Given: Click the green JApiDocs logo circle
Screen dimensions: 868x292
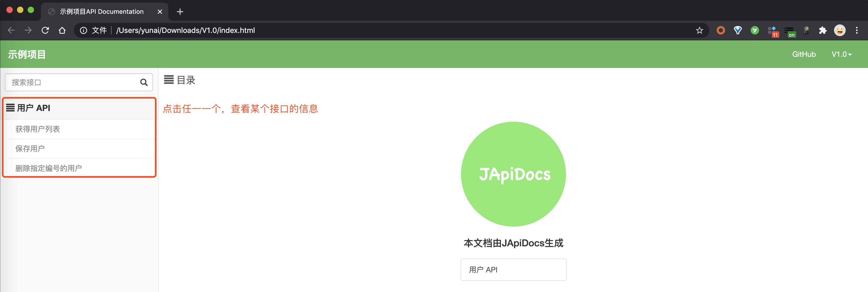Looking at the screenshot, I should (x=513, y=174).
